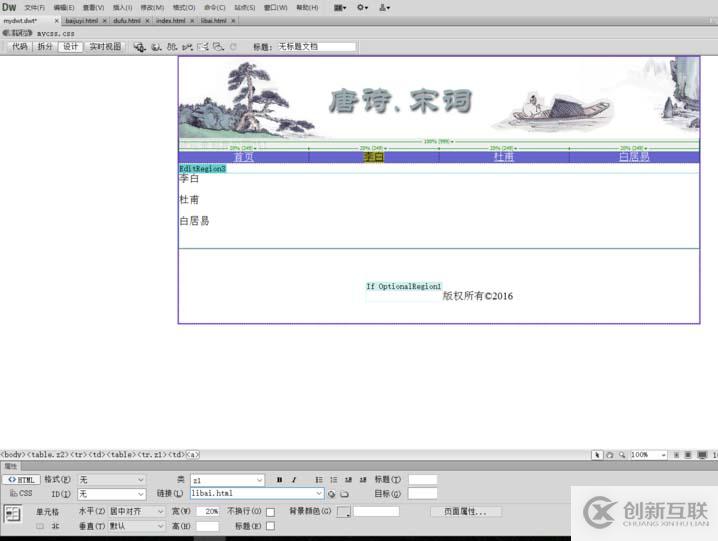Image resolution: width=718 pixels, height=541 pixels.
Task: Open the layout workspace switcher icon
Action: point(340,7)
